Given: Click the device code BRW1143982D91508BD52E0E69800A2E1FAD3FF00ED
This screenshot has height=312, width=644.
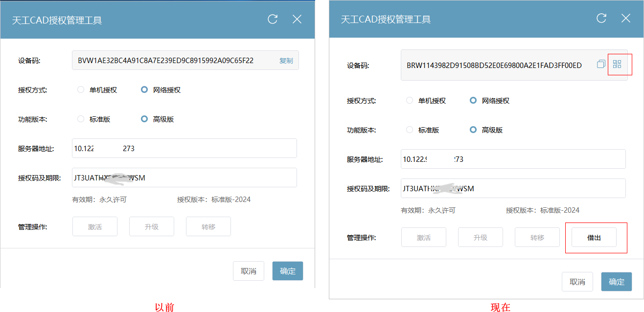Looking at the screenshot, I should click(494, 65).
